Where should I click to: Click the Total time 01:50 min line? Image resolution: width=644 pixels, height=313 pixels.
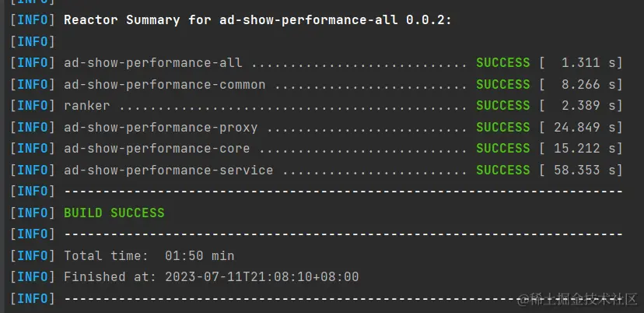149,255
